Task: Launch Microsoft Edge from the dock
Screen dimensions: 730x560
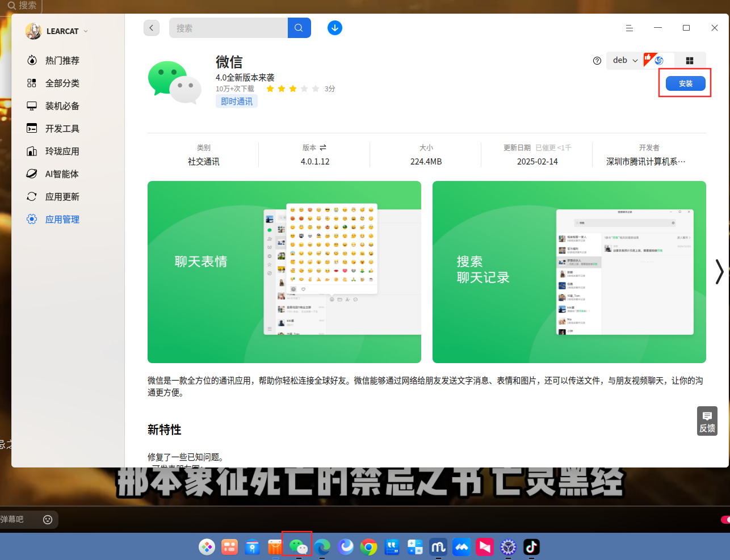Action: [322, 547]
